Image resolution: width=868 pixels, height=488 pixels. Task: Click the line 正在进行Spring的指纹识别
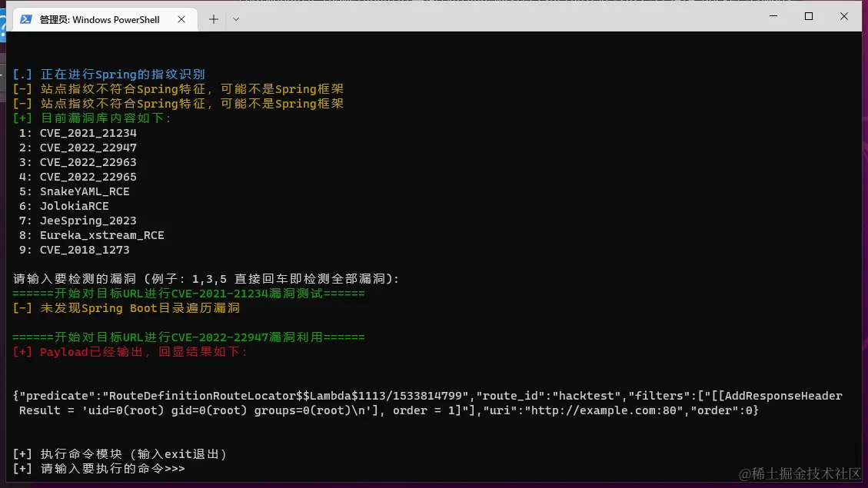109,74
